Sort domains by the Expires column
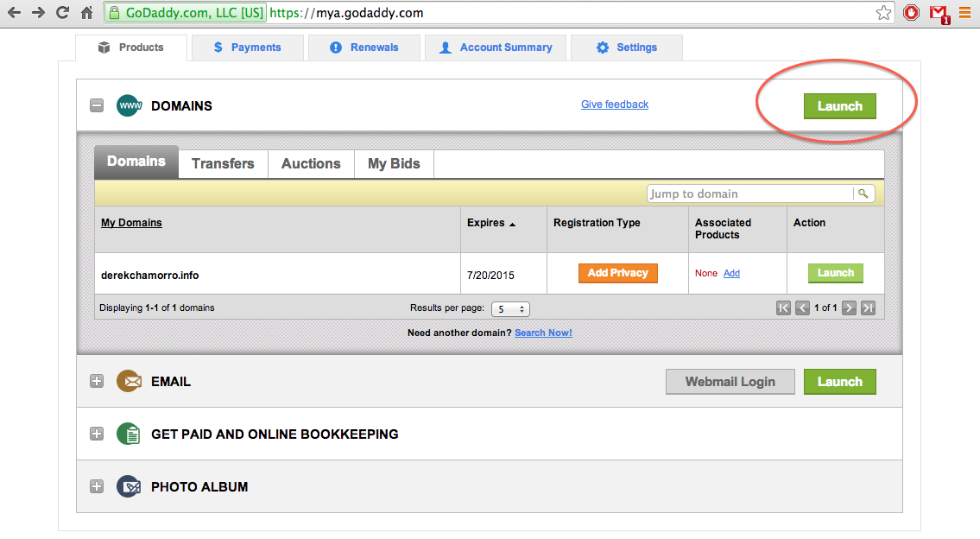This screenshot has height=539, width=980. [x=491, y=223]
